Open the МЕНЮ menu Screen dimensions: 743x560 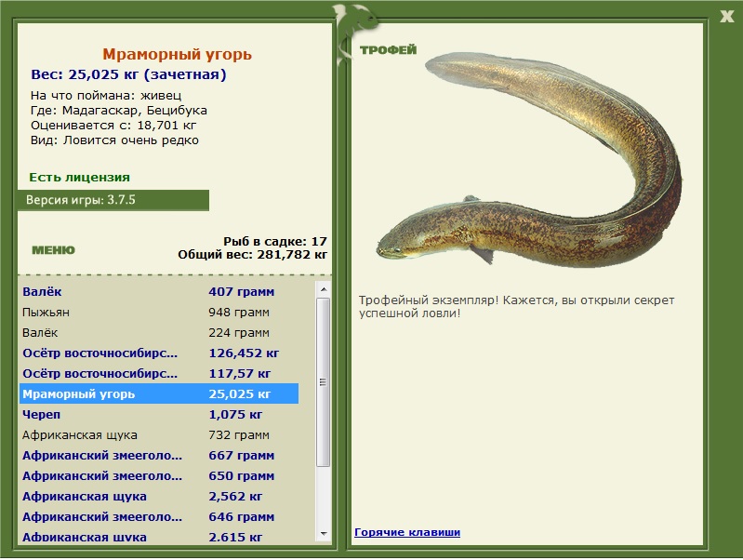click(54, 250)
